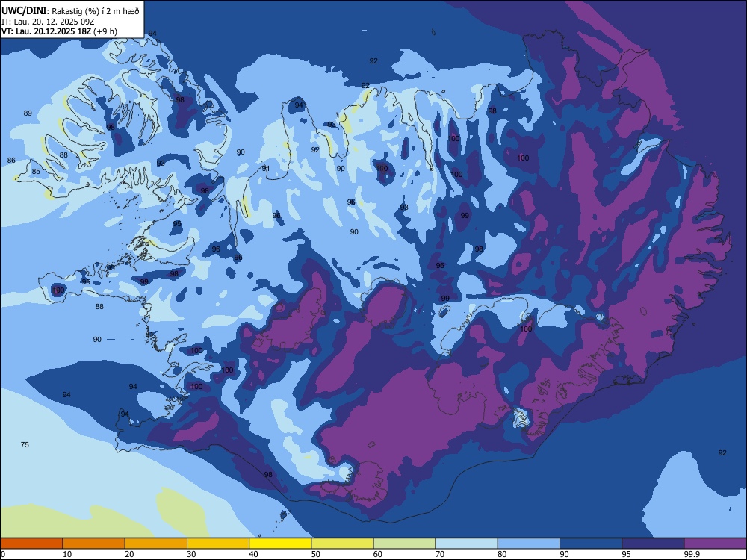
Task: Select the light blue 80–90 legend swatch
Action: click(x=529, y=544)
